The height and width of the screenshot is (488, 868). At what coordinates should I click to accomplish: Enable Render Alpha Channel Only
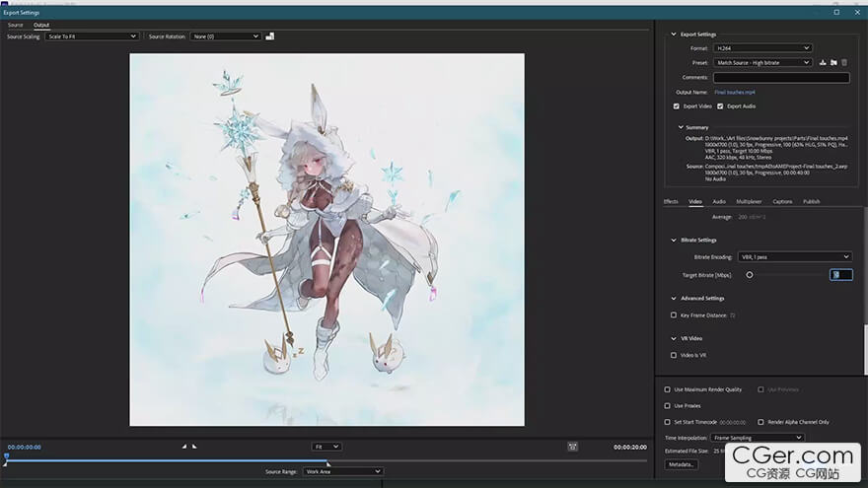tap(760, 422)
